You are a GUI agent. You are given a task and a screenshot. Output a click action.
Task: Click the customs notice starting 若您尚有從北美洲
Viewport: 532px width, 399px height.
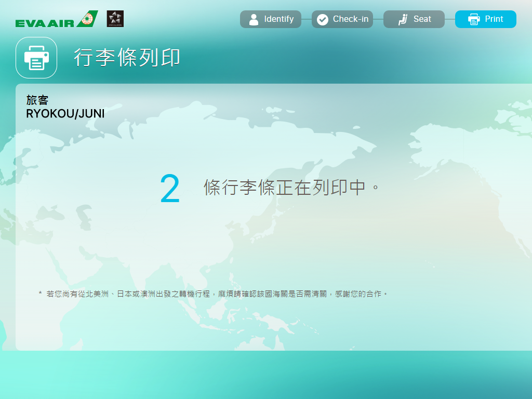coord(213,294)
